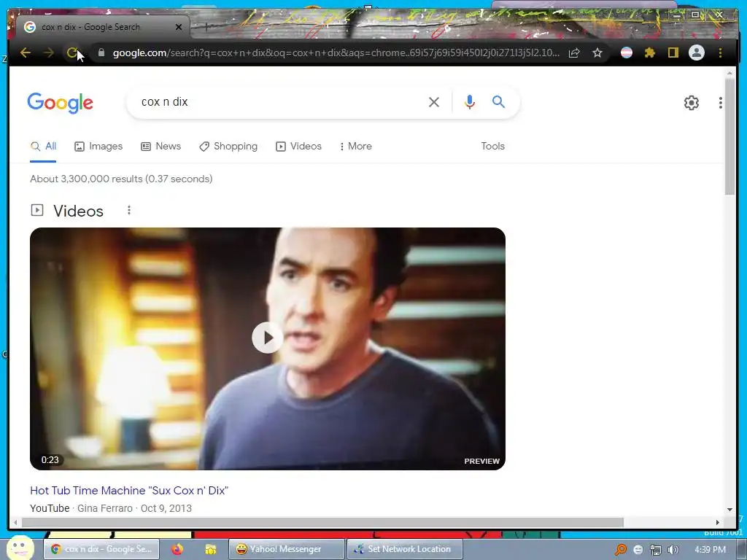Click the orange magnifier tray icon
Screen dimensions: 747x560
pos(620,550)
